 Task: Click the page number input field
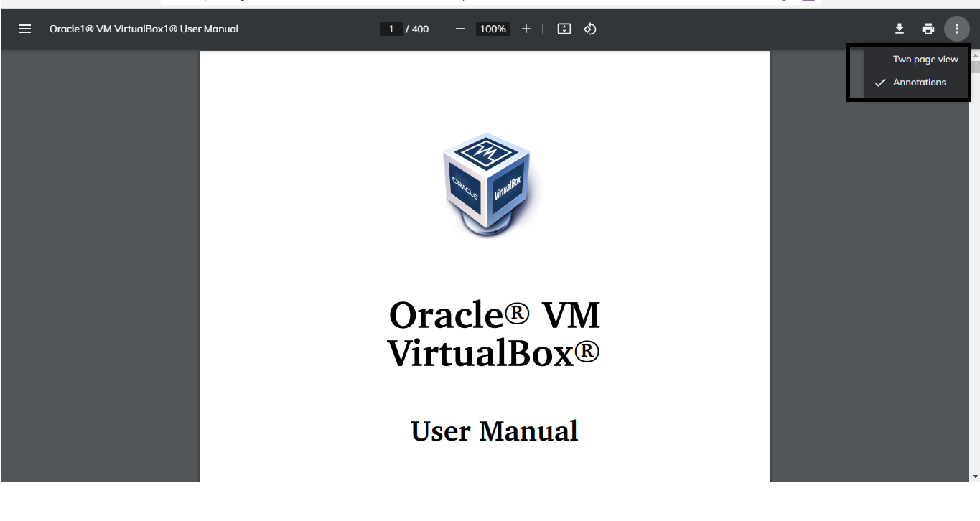pos(391,29)
